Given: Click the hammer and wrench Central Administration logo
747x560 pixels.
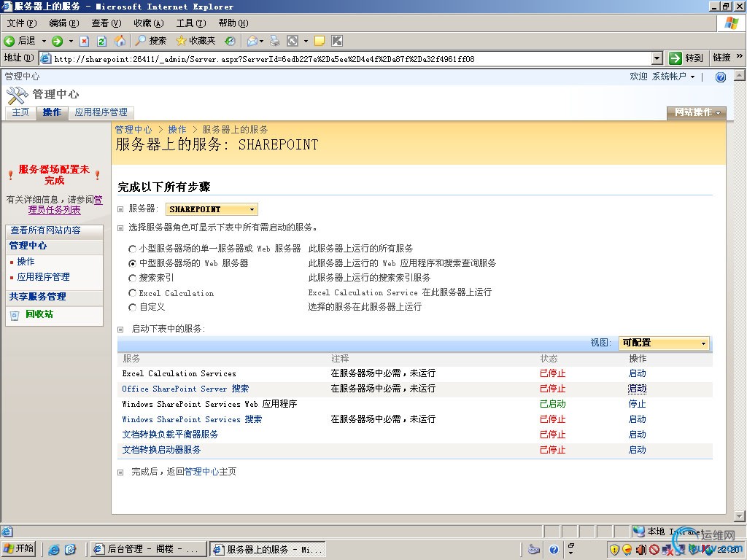Looking at the screenshot, I should (18, 96).
